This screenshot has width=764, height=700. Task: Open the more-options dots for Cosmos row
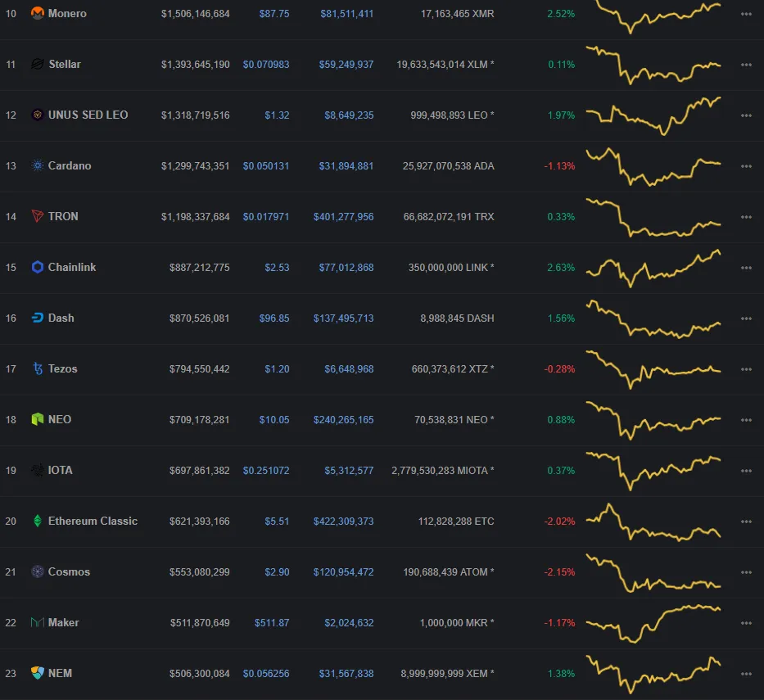coord(746,572)
